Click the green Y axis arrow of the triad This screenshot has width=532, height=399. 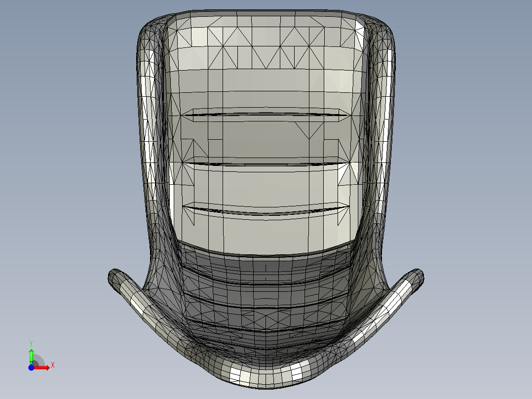pos(31,357)
